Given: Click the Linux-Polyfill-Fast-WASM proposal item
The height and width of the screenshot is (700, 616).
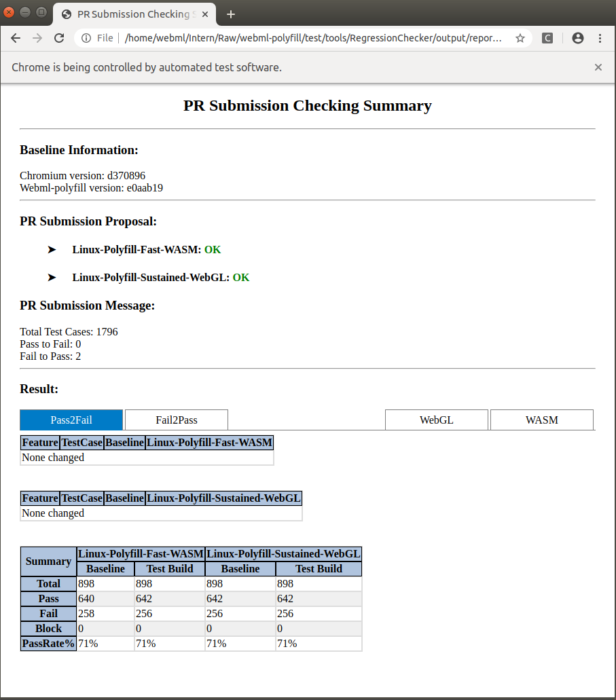Looking at the screenshot, I should [x=147, y=250].
